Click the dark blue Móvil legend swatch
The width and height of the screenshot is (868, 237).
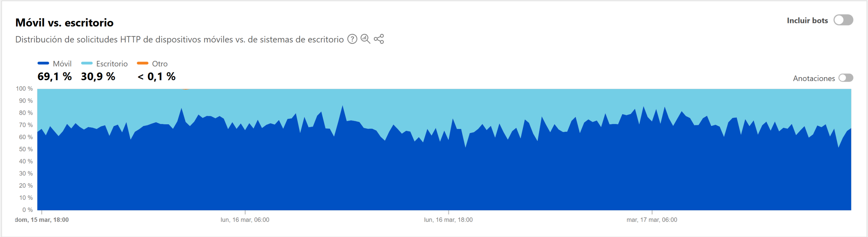(x=43, y=63)
